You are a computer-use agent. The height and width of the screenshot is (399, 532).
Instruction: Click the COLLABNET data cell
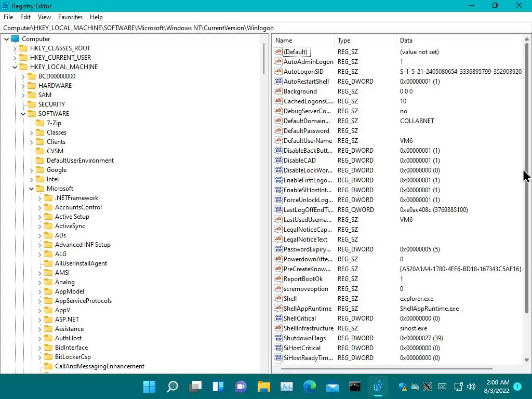[417, 121]
